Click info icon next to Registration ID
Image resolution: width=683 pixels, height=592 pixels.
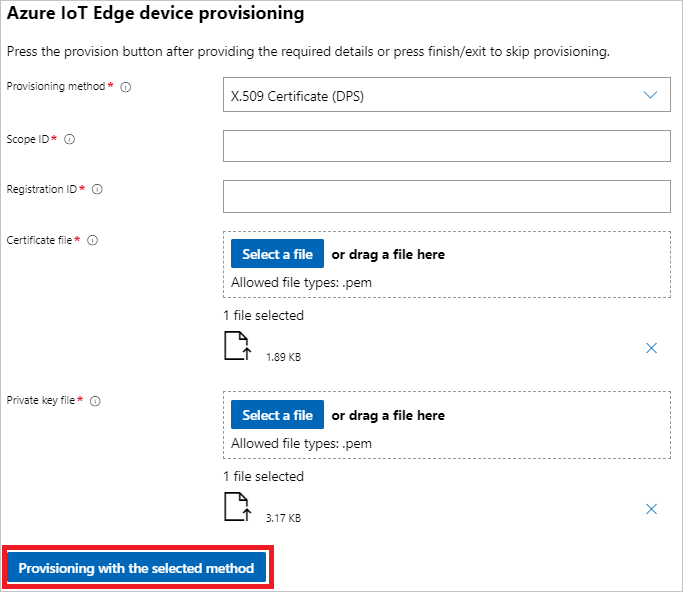tap(97, 189)
